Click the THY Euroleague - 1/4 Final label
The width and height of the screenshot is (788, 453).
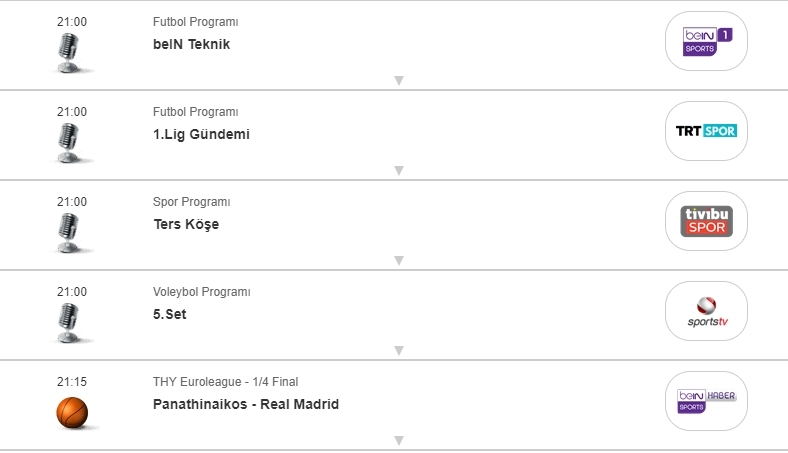tap(225, 382)
